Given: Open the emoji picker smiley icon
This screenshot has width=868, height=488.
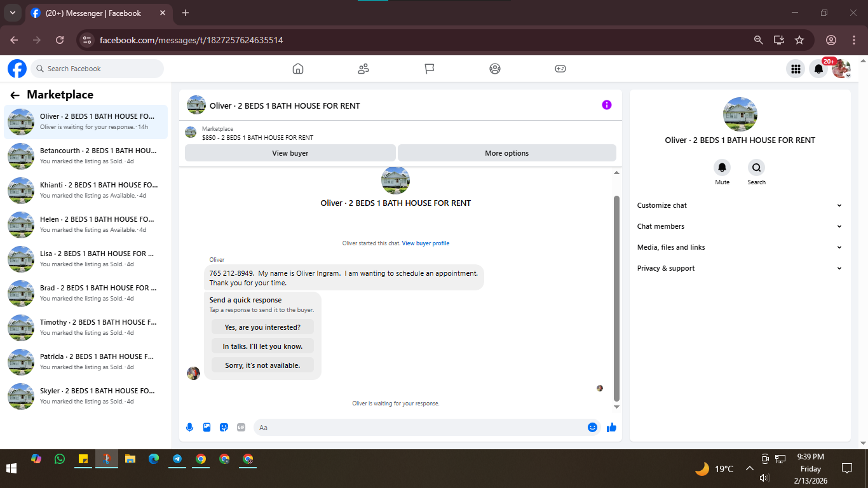Looking at the screenshot, I should 592,428.
